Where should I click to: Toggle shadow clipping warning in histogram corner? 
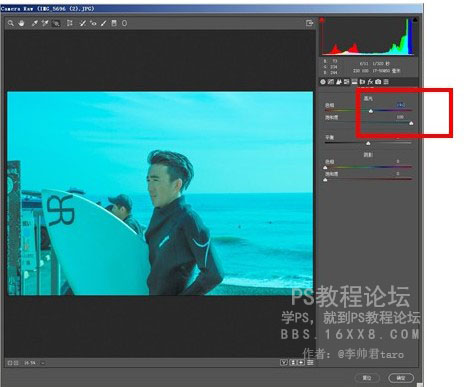pyautogui.click(x=322, y=20)
